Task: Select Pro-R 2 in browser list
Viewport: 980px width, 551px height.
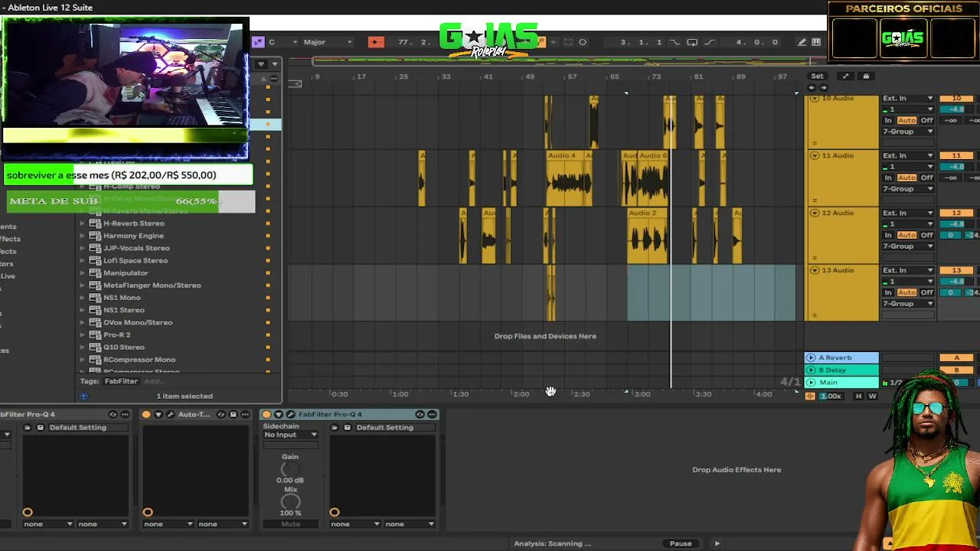Action: [116, 335]
